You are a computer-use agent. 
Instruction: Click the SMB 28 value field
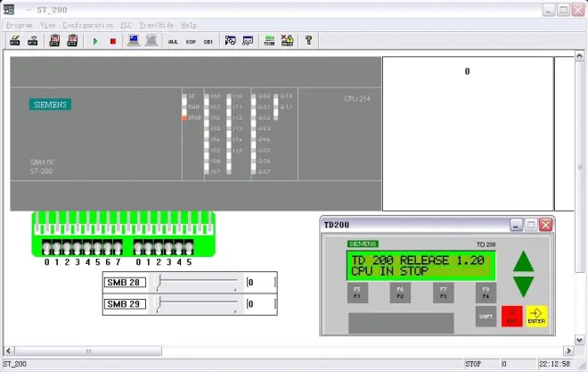coord(261,282)
